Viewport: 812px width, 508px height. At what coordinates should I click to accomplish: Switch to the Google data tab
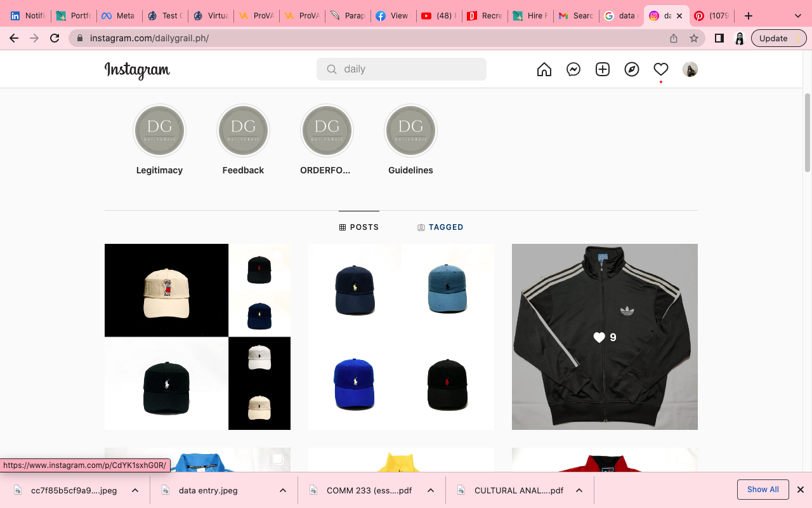pos(621,16)
